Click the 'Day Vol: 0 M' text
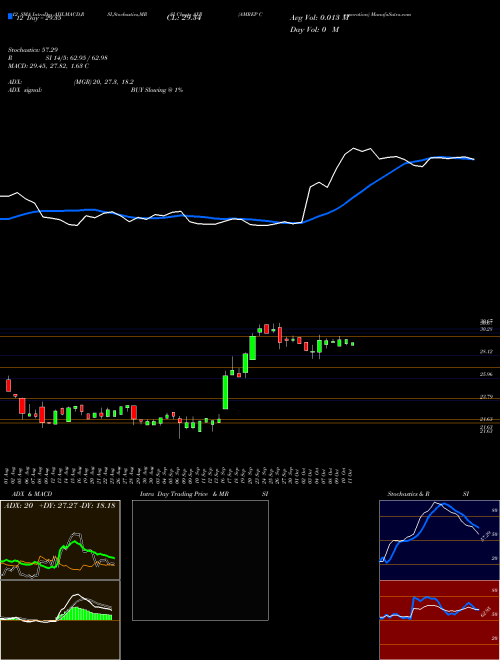 point(314,29)
